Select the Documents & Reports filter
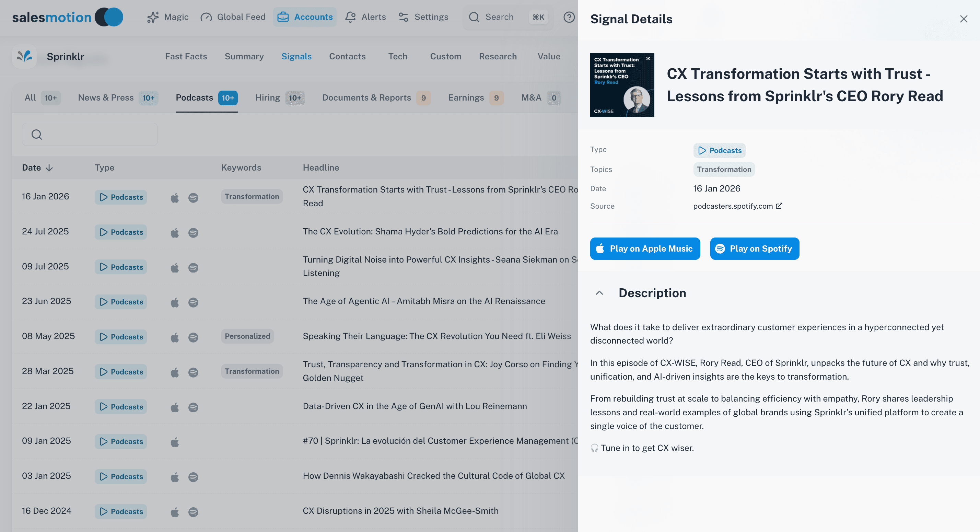 pyautogui.click(x=376, y=98)
